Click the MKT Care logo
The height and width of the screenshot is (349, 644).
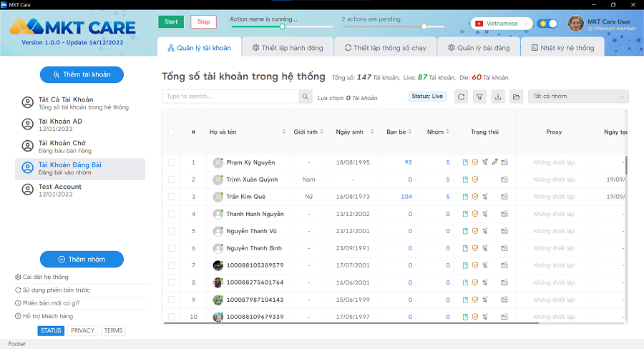[73, 27]
